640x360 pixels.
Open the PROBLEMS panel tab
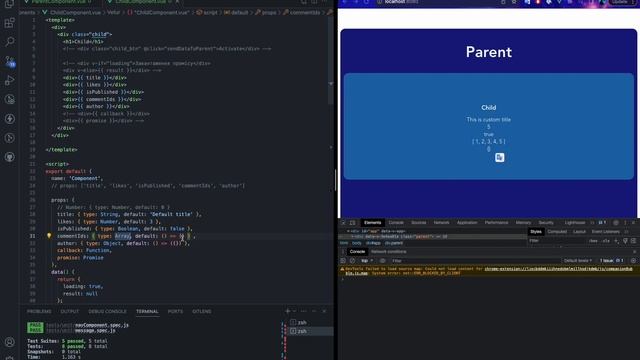(39, 311)
